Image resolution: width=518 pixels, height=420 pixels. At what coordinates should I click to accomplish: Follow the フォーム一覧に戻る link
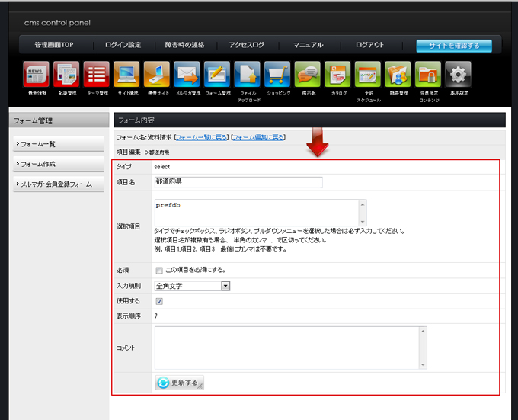click(201, 137)
